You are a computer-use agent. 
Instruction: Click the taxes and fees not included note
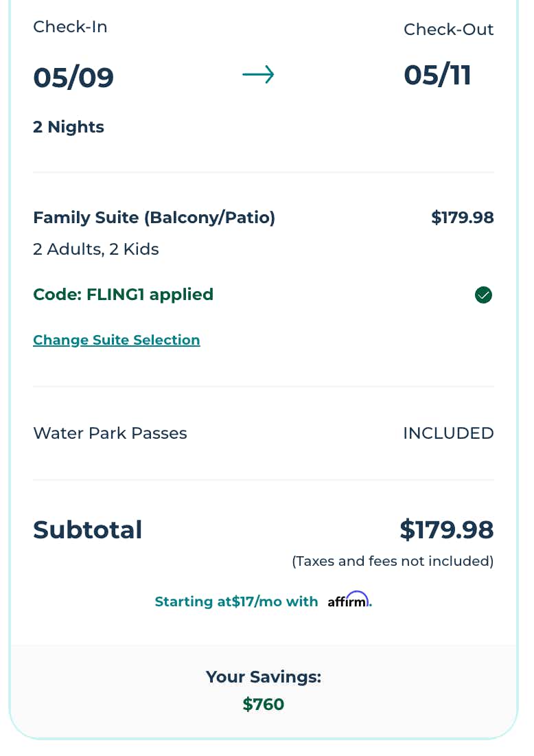[393, 561]
